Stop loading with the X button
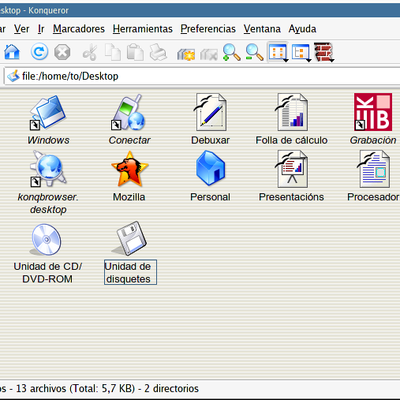Image resolution: width=400 pixels, height=400 pixels. tap(62, 52)
